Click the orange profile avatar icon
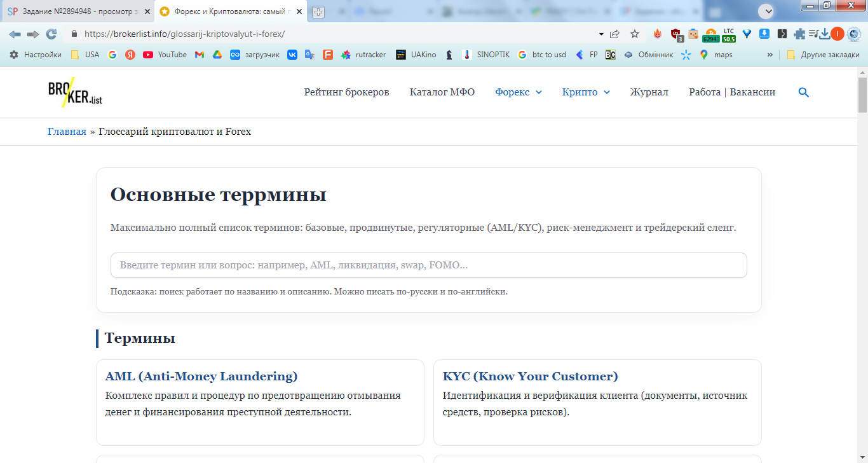 pyautogui.click(x=837, y=34)
